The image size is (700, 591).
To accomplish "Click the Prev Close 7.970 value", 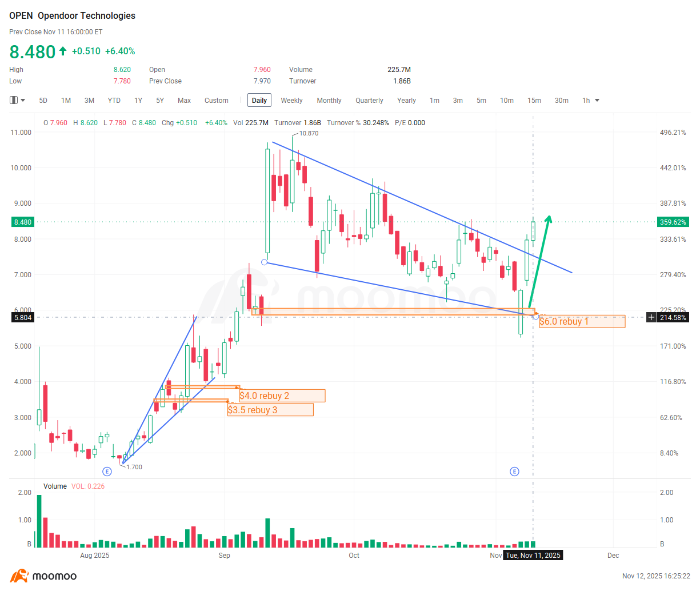I will (x=262, y=81).
